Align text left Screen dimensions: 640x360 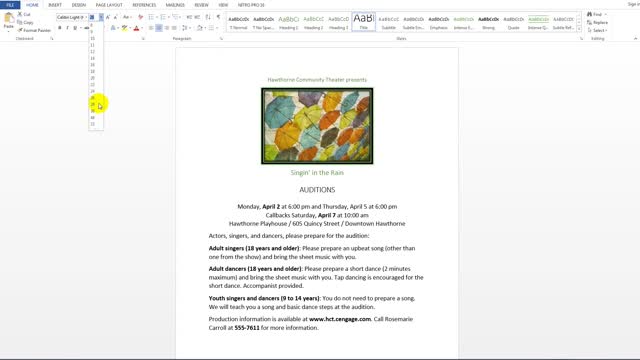click(151, 28)
